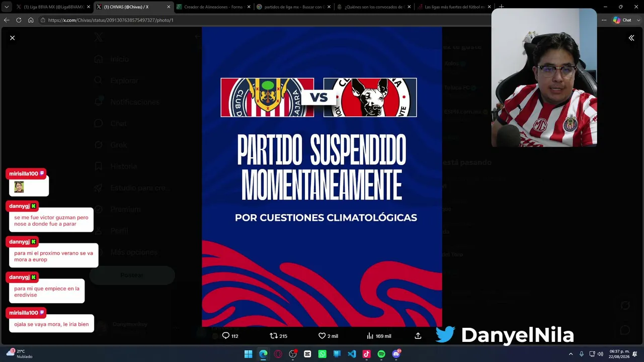Viewport: 644px width, 362px height.
Task: Click the dimmed Postear button
Action: [132, 276]
